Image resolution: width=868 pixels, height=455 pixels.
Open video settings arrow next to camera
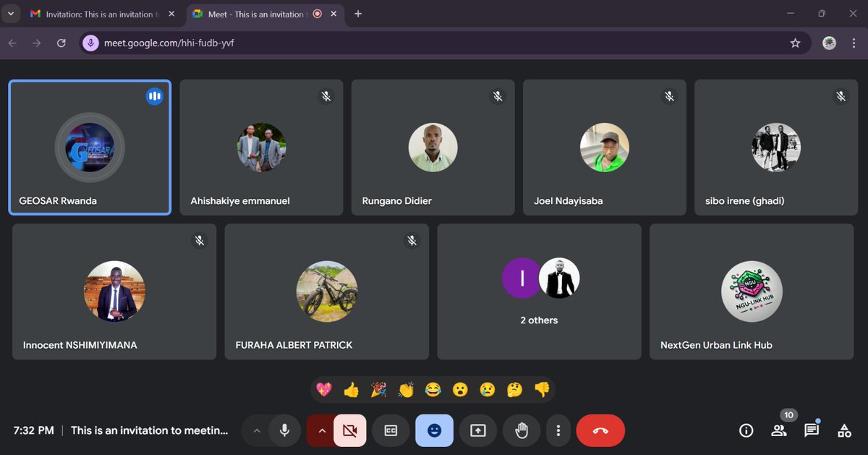click(x=322, y=430)
